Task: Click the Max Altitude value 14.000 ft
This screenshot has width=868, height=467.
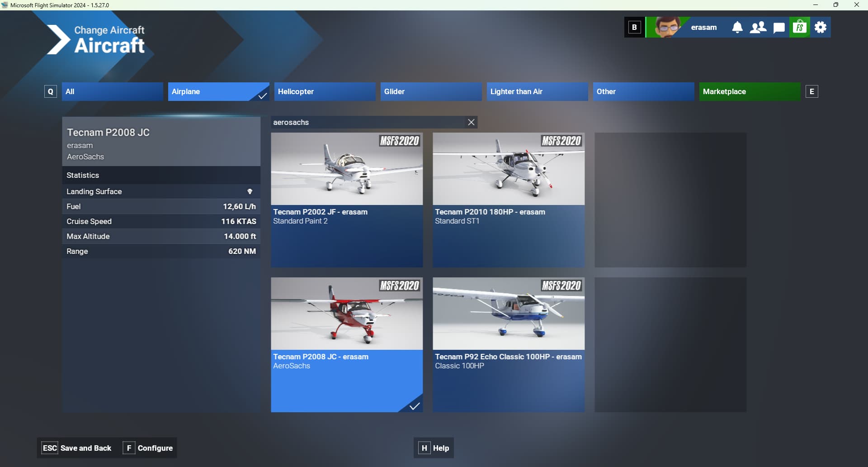Action: (240, 236)
